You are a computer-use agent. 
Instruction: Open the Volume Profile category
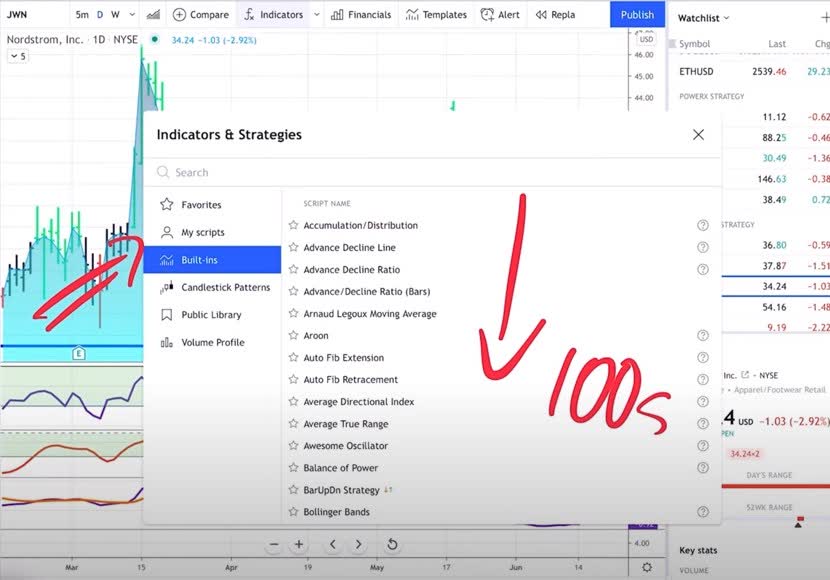coord(215,342)
